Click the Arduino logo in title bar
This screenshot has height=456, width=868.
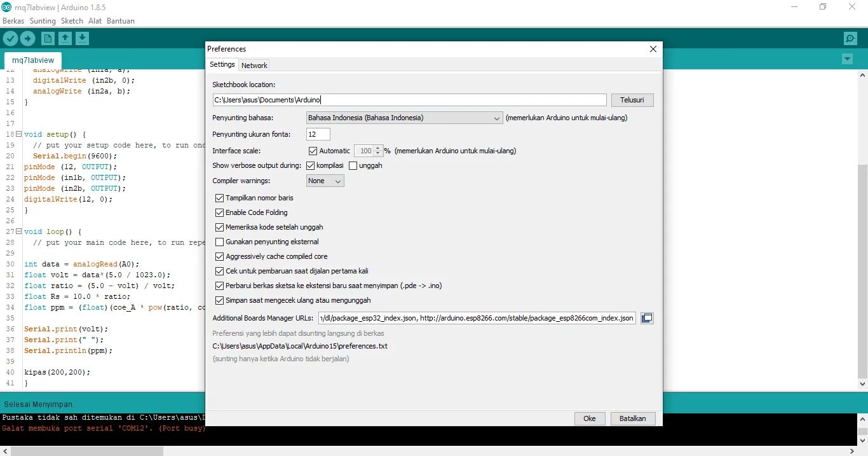[x=6, y=7]
